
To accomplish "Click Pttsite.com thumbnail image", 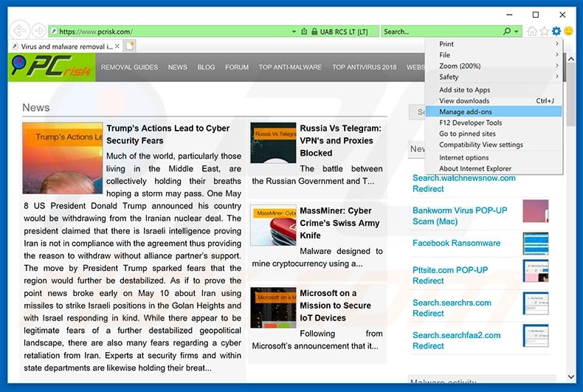I will coord(536,271).
